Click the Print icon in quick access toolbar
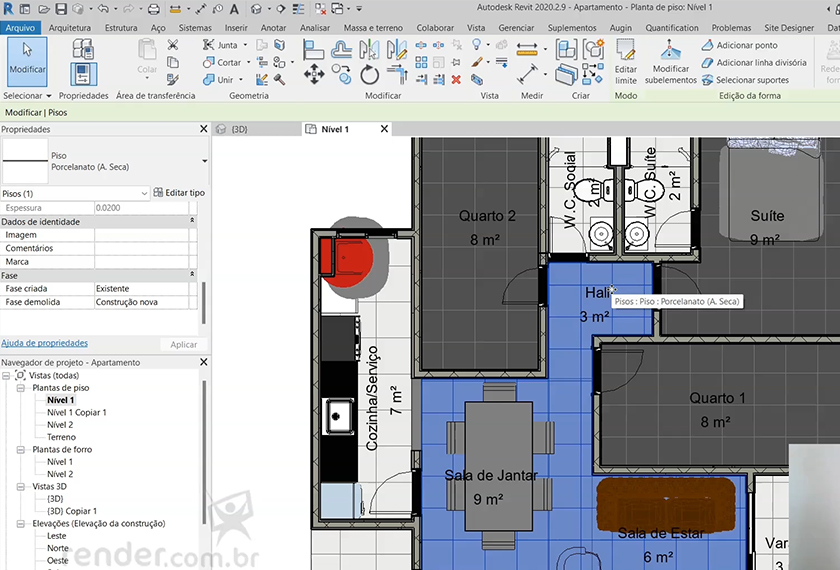This screenshot has width=840, height=570. 153,9
